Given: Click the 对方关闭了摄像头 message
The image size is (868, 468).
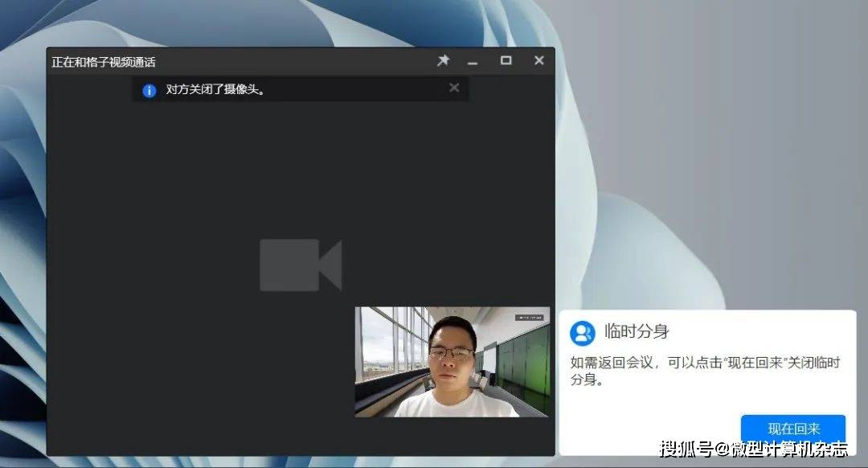Looking at the screenshot, I should pyautogui.click(x=216, y=89).
